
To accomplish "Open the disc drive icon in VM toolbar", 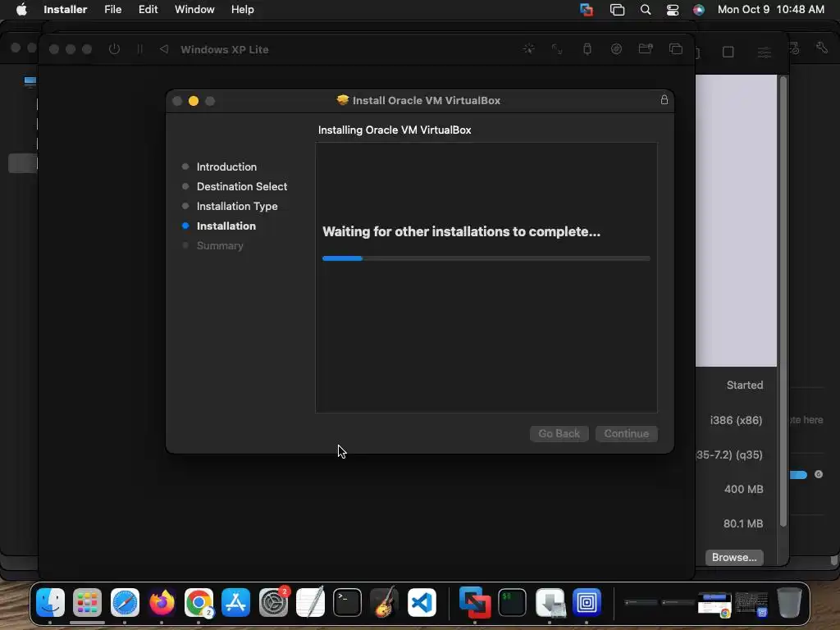I will (x=616, y=49).
